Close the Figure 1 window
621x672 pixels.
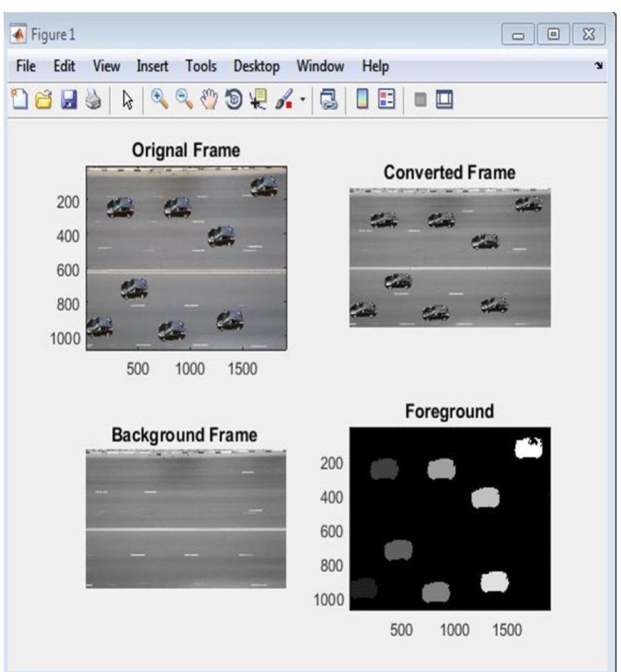589,34
